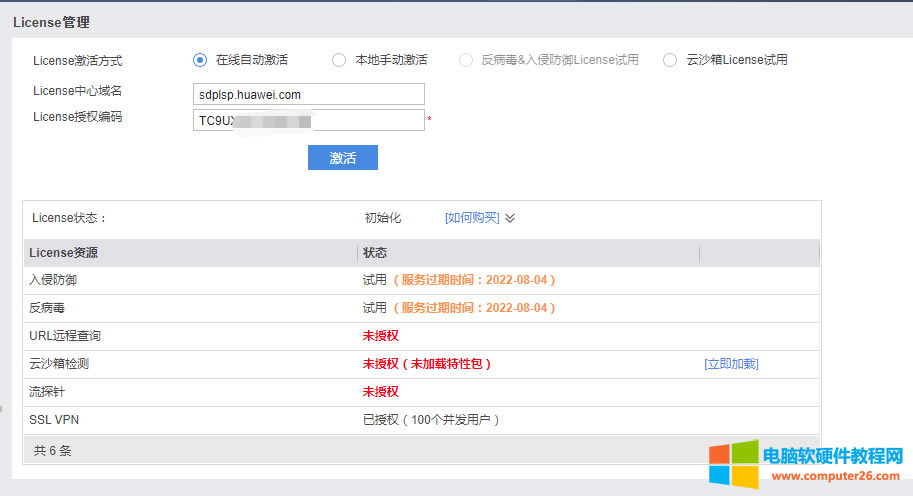Choose the 本地手动激活 activation option
The width and height of the screenshot is (913, 496).
pos(339,60)
